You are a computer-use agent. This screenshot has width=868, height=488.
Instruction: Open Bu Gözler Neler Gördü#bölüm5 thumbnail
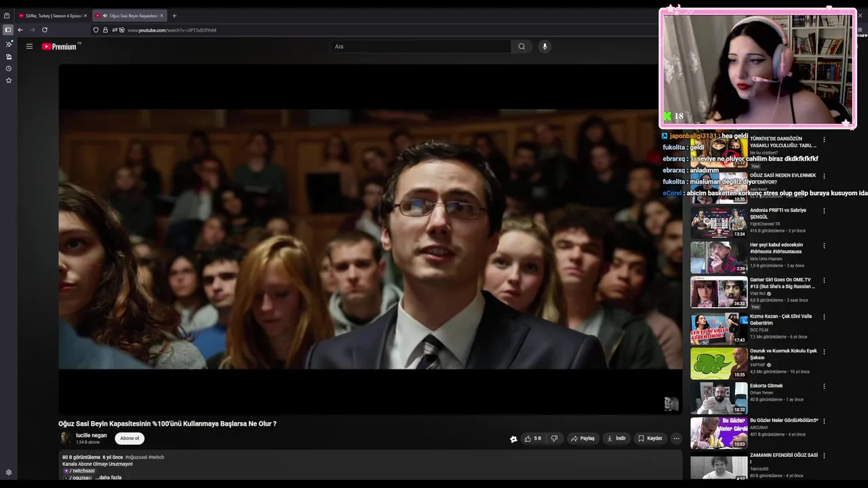(x=719, y=432)
